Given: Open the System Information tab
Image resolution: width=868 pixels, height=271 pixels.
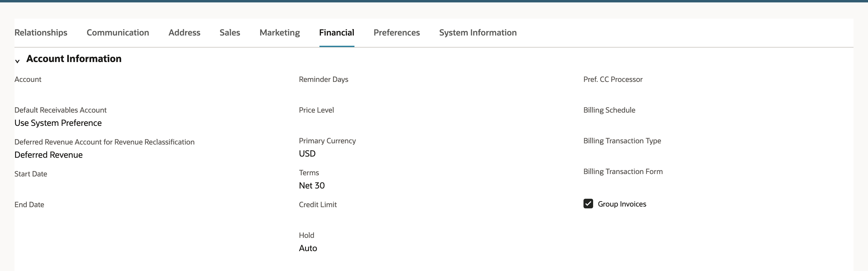Looking at the screenshot, I should tap(478, 33).
